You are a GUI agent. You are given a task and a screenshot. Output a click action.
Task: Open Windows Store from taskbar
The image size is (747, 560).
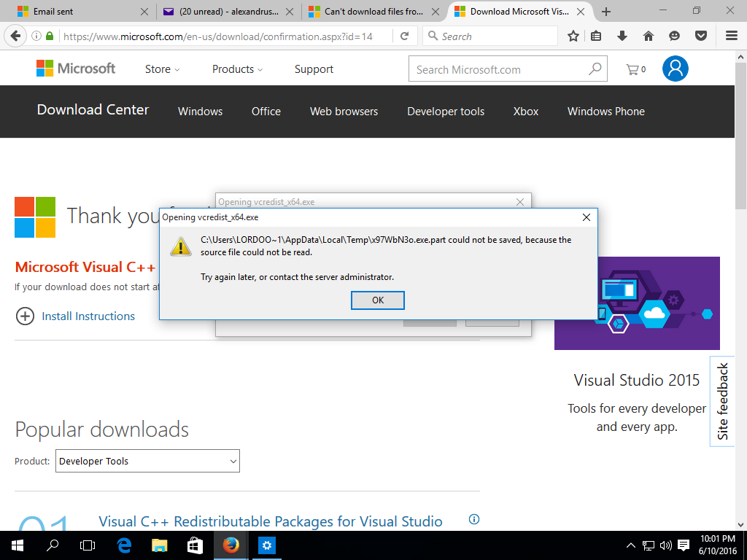[195, 545]
